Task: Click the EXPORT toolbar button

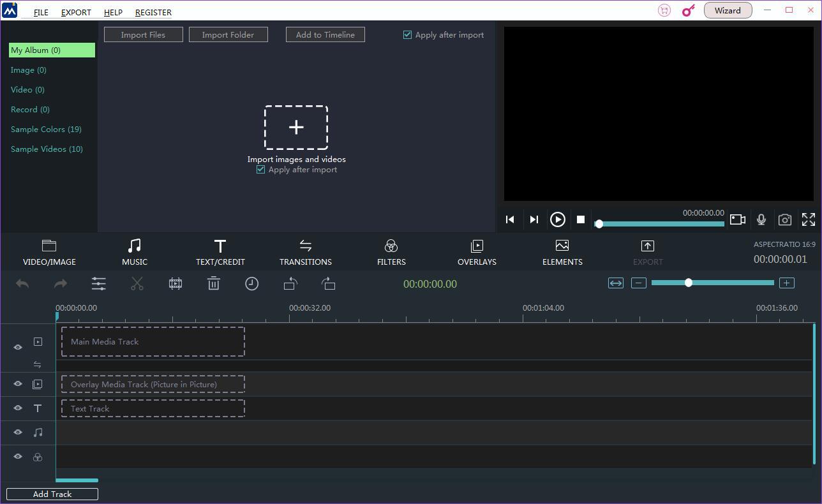Action: [648, 253]
